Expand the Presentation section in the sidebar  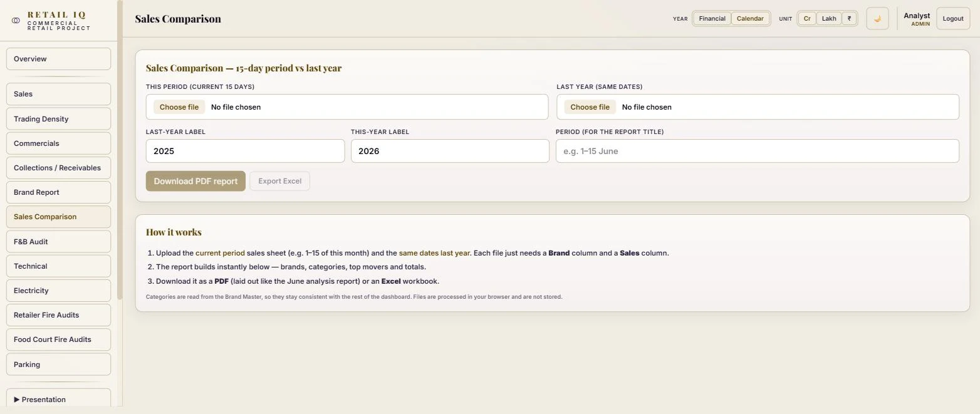58,398
